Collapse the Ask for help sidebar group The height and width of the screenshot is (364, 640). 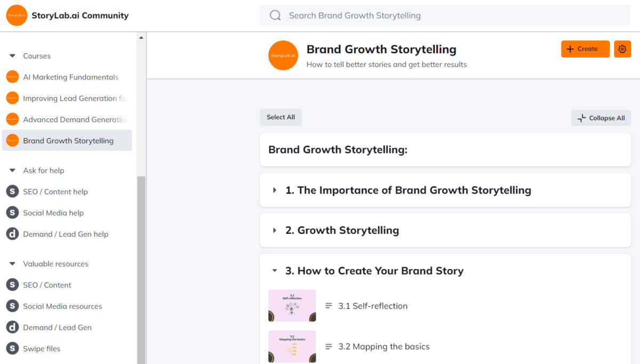[12, 170]
